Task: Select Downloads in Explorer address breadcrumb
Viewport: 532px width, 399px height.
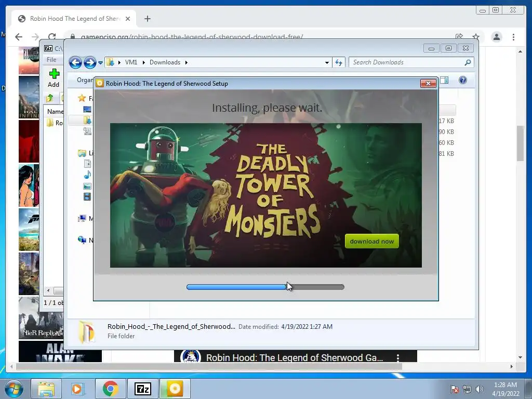Action: coord(165,62)
